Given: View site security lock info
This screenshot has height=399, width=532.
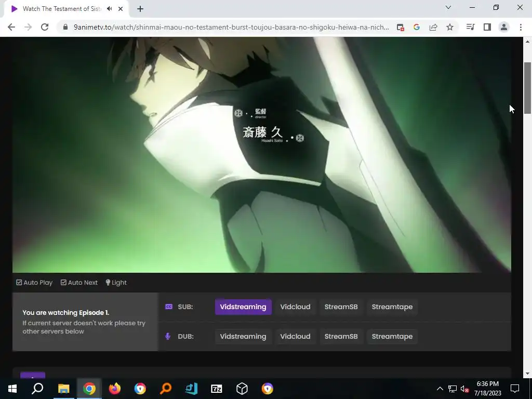Looking at the screenshot, I should 65,27.
